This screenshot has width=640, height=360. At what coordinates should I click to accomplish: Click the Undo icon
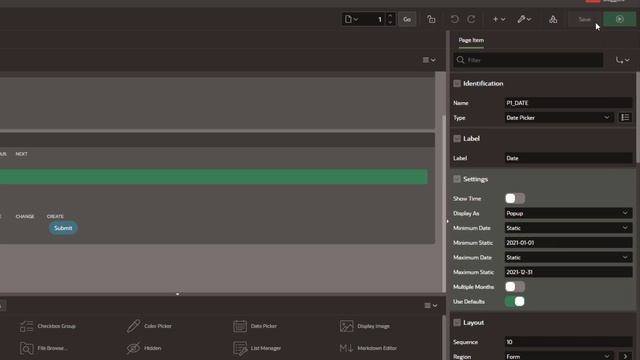click(x=454, y=19)
